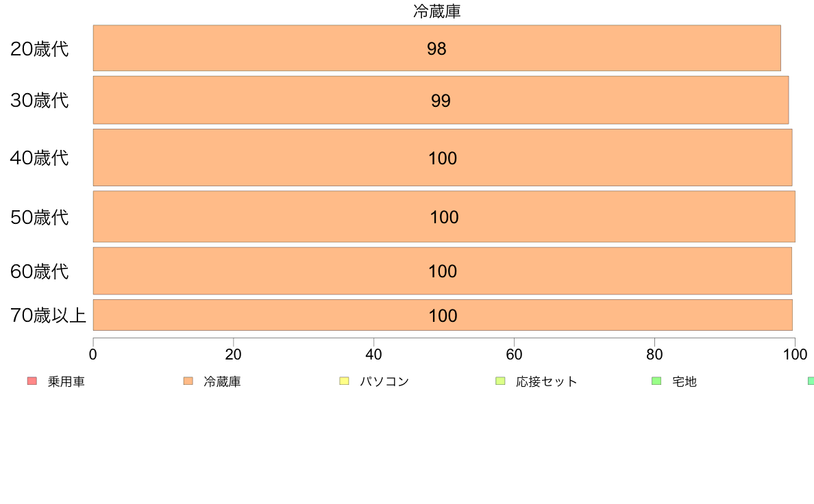Click the 50歳代 bar
814x504 pixels.
pos(445,216)
